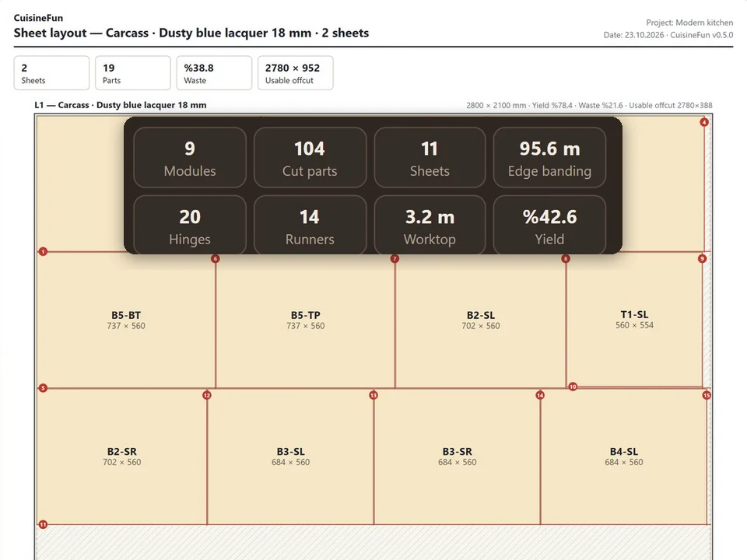Screen dimensions: 747x560
Task: Click cut marker number 15
Action: coord(707,395)
